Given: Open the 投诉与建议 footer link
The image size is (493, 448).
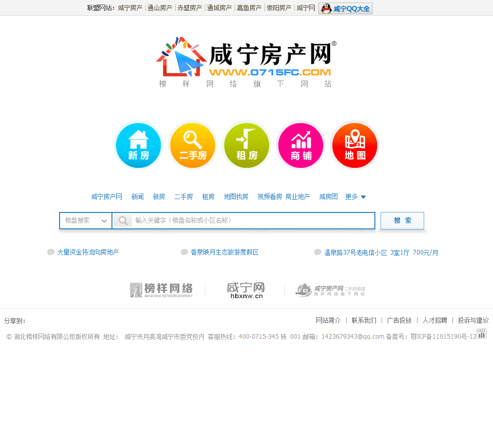Looking at the screenshot, I should pos(473,320).
